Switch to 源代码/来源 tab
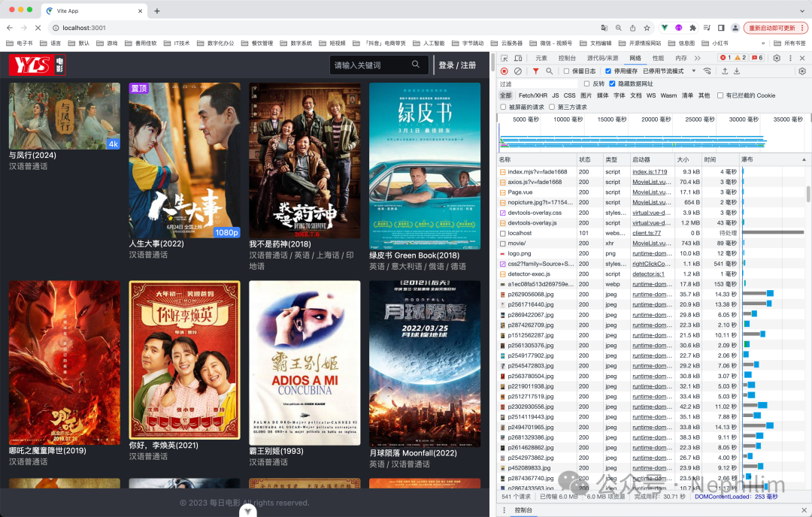The image size is (812, 517). click(x=602, y=58)
